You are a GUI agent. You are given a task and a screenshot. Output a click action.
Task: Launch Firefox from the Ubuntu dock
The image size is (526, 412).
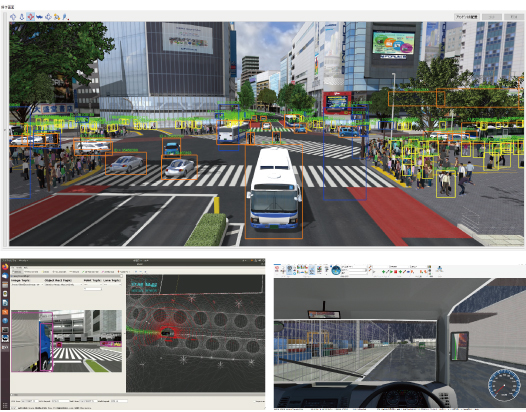click(x=5, y=267)
